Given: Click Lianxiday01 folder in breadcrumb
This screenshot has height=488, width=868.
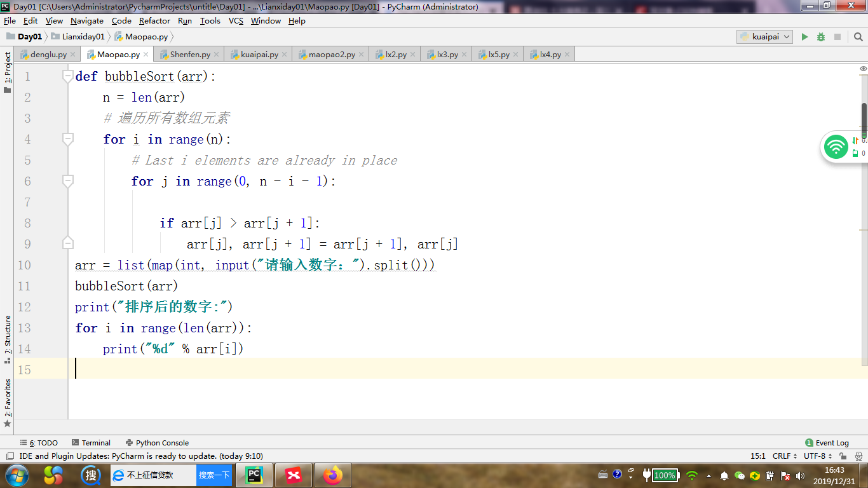Looking at the screenshot, I should (78, 37).
